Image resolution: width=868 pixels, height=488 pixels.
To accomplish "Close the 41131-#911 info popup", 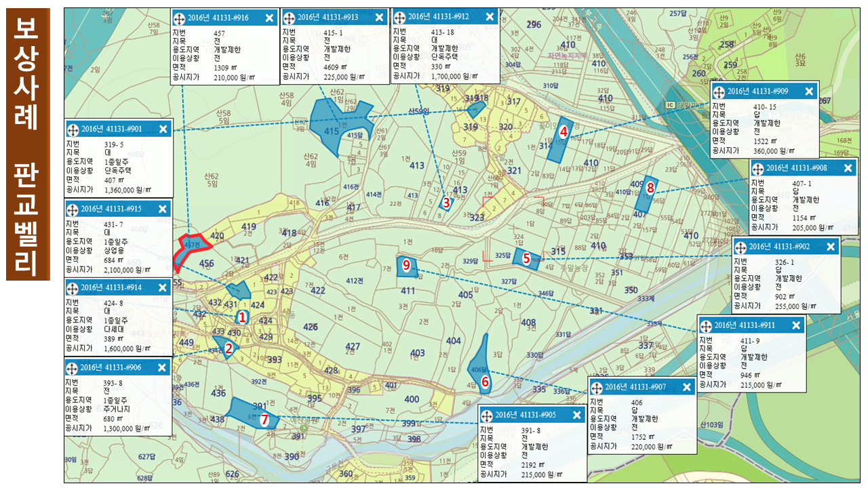I will click(796, 325).
